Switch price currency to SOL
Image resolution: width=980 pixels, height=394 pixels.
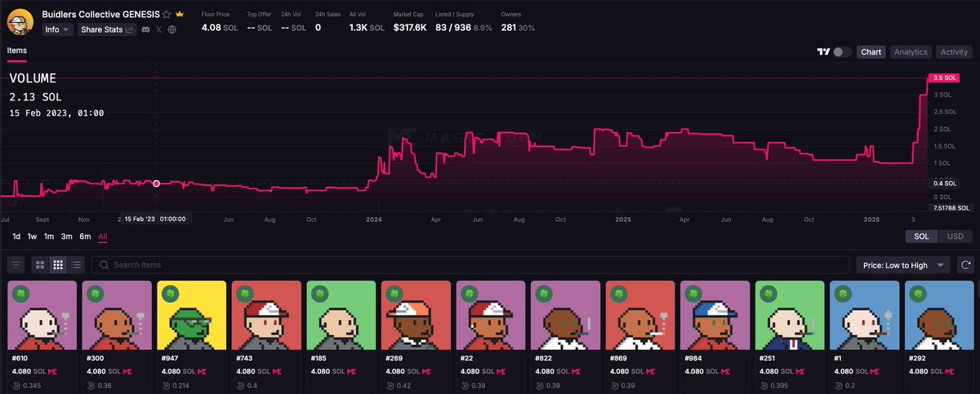tap(921, 237)
